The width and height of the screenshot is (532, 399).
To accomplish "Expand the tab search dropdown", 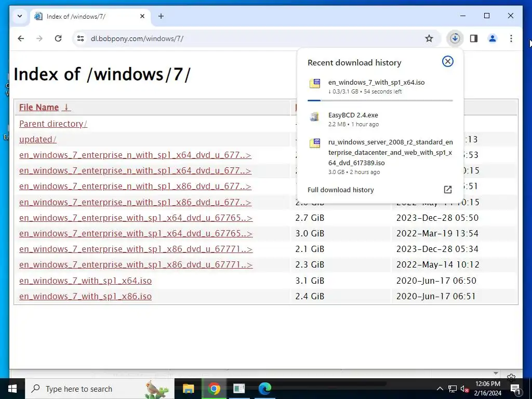I will pyautogui.click(x=20, y=16).
